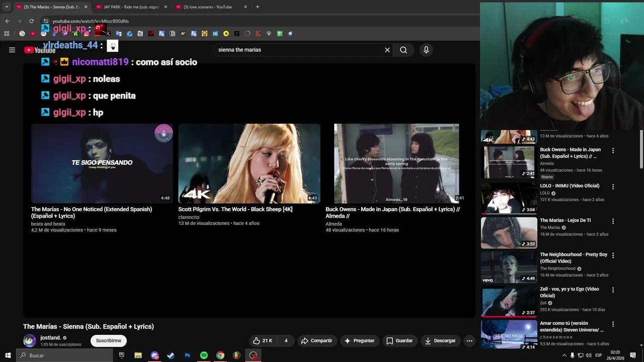Open Chrome from the taskbar
The height and width of the screenshot is (362, 644).
pos(220,355)
